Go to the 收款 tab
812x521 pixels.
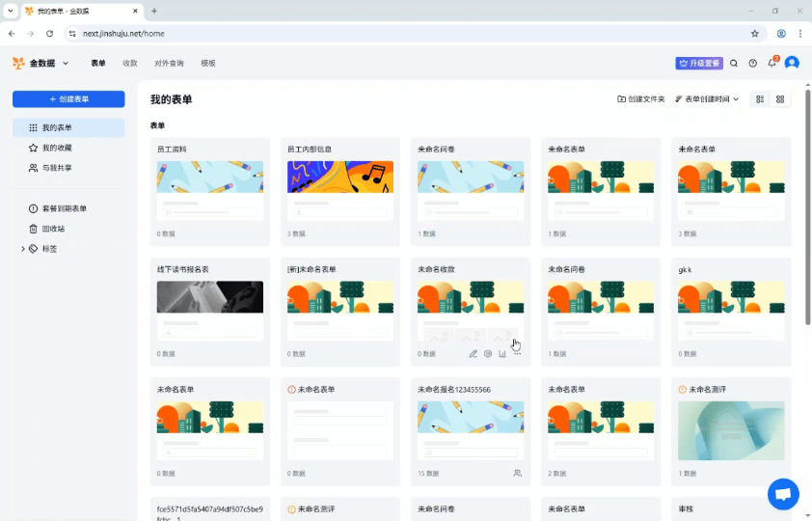[130, 64]
